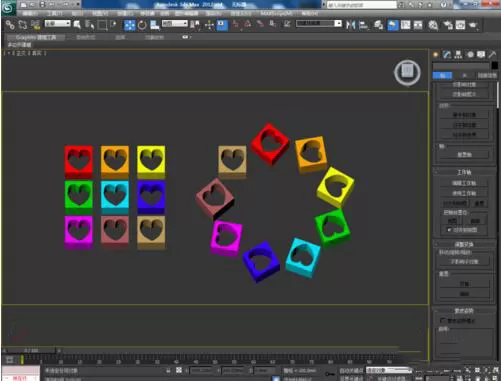Screen dimensions: 501x381
Task: Open the Graphite 建模工具 ribbon tab
Action: coord(36,37)
